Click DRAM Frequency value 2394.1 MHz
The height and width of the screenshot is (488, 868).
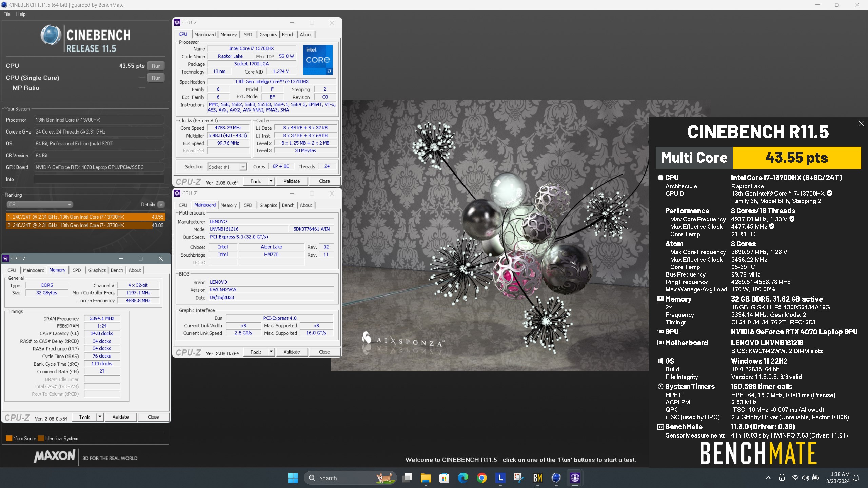pyautogui.click(x=102, y=318)
